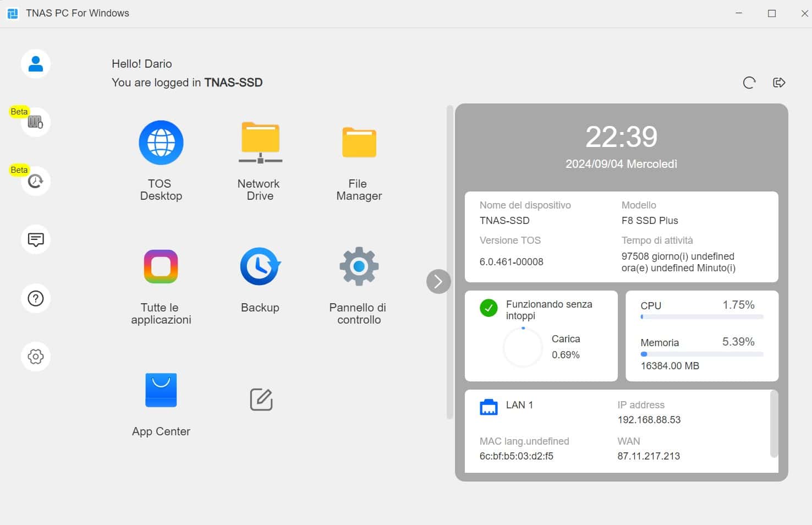Click the edit shortcuts pencil icon
This screenshot has height=525, width=812.
click(261, 400)
